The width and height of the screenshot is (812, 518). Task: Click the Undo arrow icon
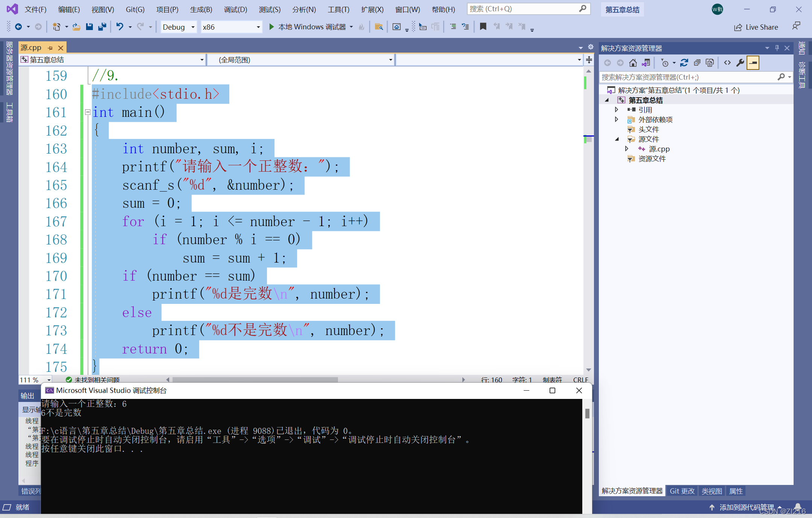point(120,27)
